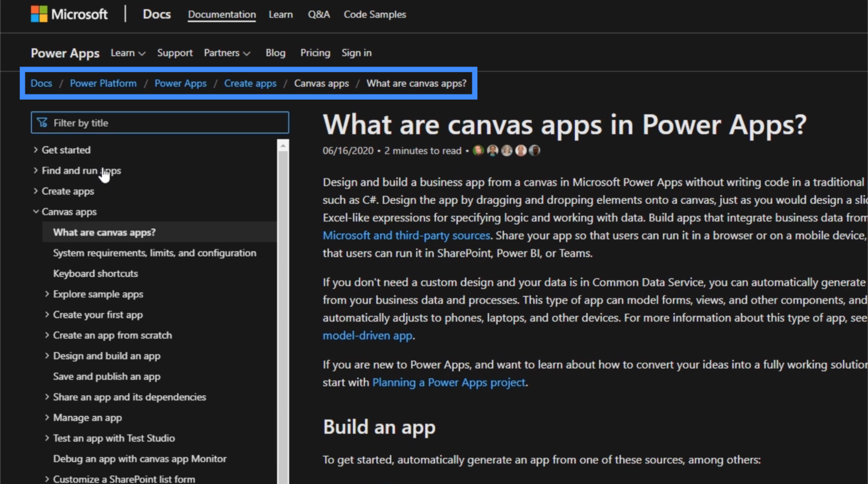Open Save and publish an app
Screen dimensions: 868x484
click(x=106, y=377)
